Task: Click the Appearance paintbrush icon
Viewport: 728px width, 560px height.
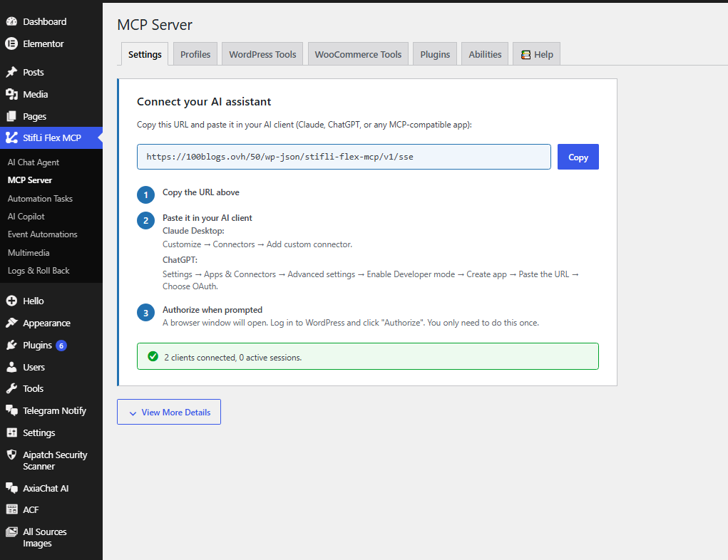Action: [11, 323]
